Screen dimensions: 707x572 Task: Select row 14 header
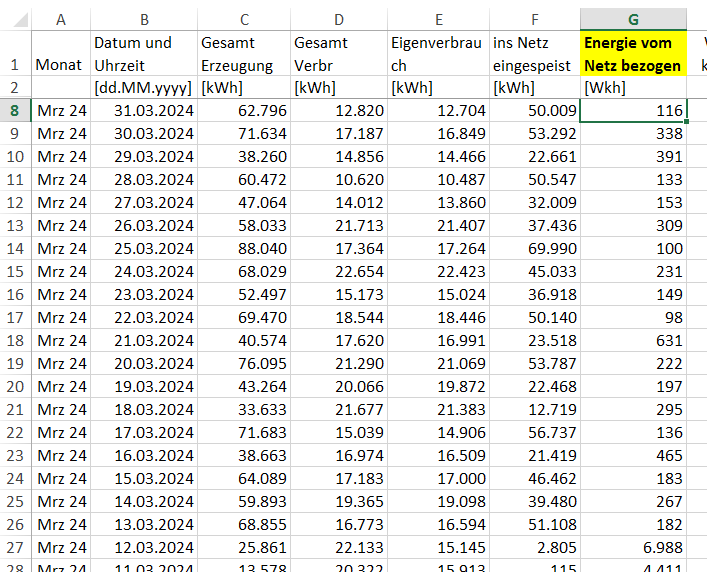[15, 248]
